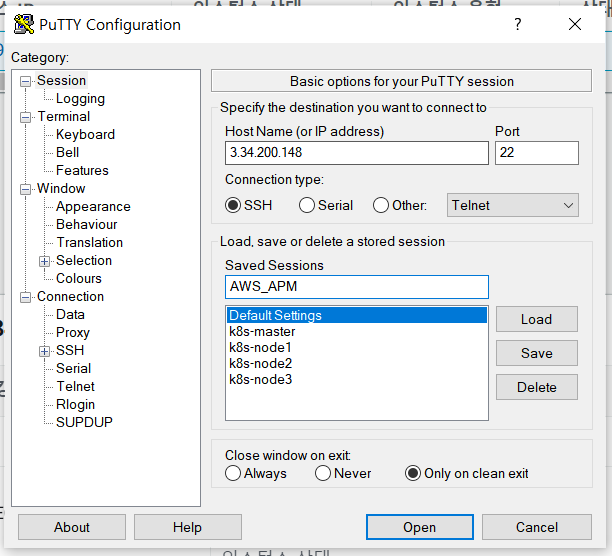Open the Telnet category in tree
The image size is (612, 556).
[76, 386]
